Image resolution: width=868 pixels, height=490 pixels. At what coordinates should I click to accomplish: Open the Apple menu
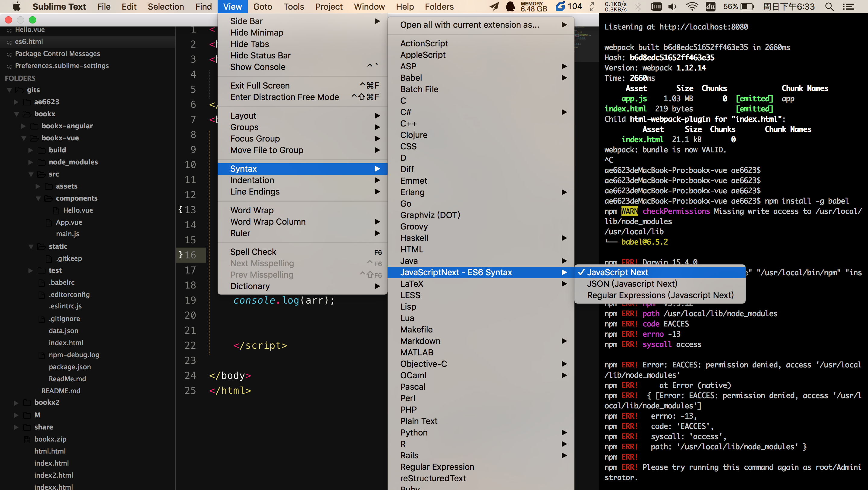click(16, 6)
